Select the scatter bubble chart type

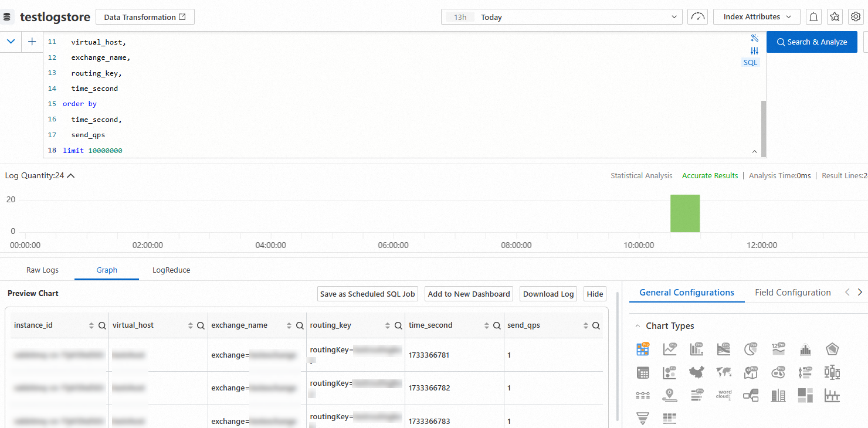click(x=670, y=372)
